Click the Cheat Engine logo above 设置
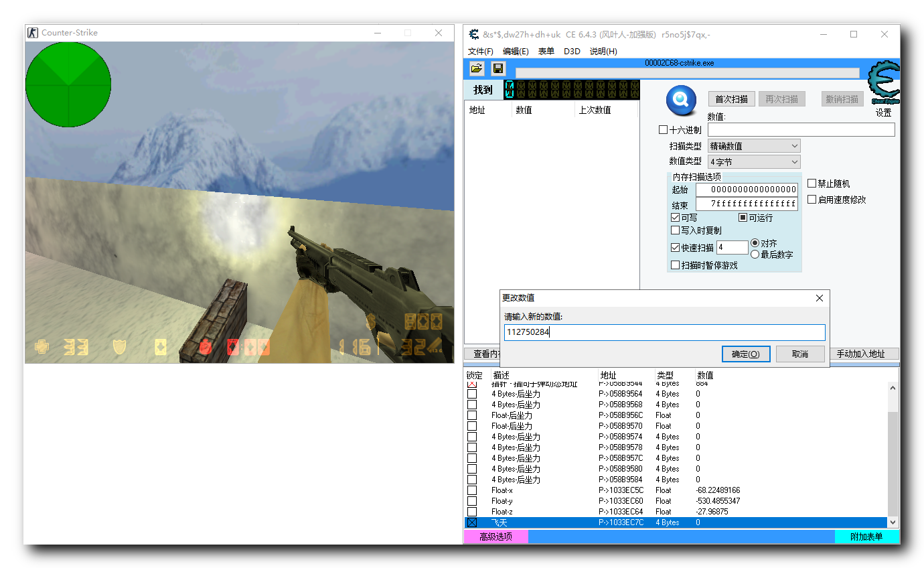924x568 pixels. (x=884, y=83)
